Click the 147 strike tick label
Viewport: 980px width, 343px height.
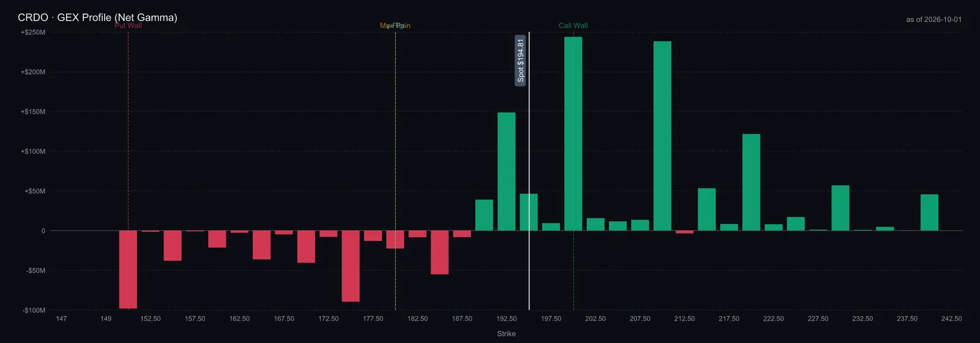pyautogui.click(x=61, y=318)
